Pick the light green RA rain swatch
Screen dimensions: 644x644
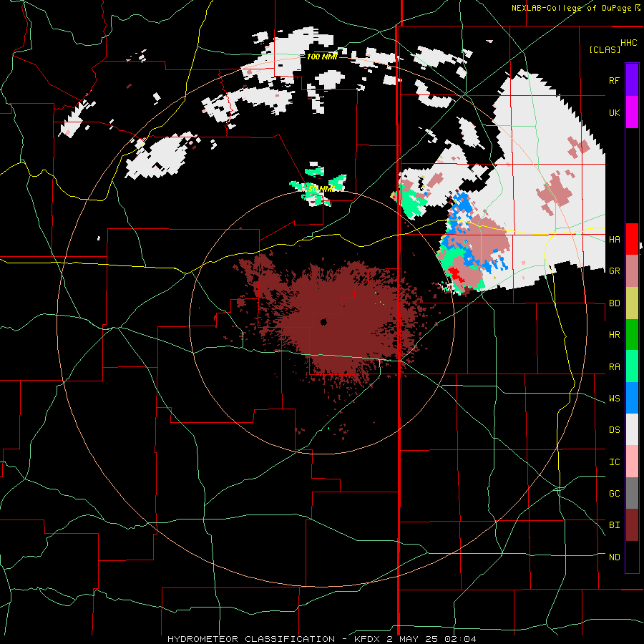point(632,366)
